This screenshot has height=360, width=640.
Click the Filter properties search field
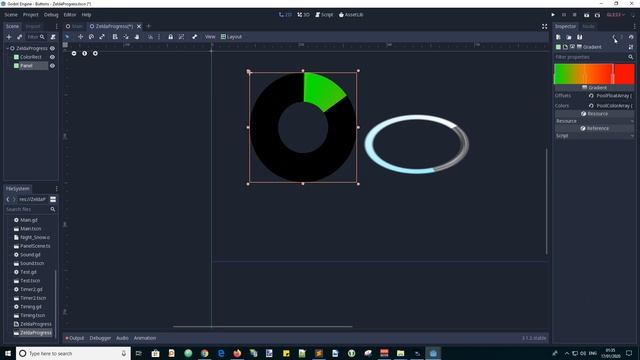tap(594, 57)
